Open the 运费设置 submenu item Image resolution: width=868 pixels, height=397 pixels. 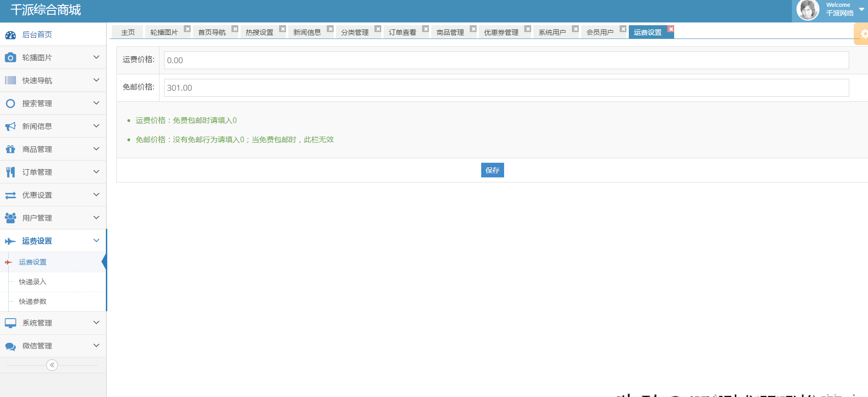pyautogui.click(x=53, y=262)
